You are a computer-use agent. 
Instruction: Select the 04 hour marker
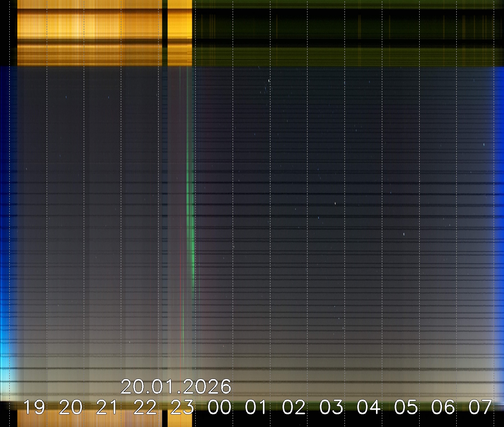point(369,407)
